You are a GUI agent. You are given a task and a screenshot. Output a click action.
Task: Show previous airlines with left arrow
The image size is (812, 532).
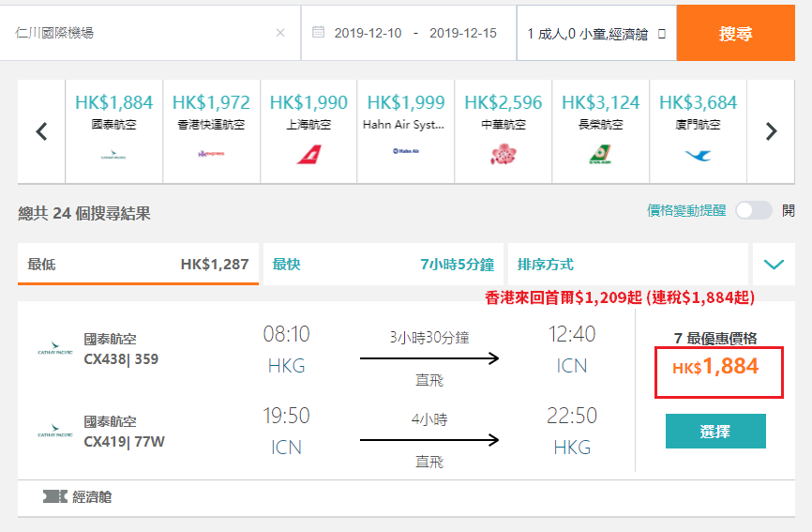[x=41, y=131]
